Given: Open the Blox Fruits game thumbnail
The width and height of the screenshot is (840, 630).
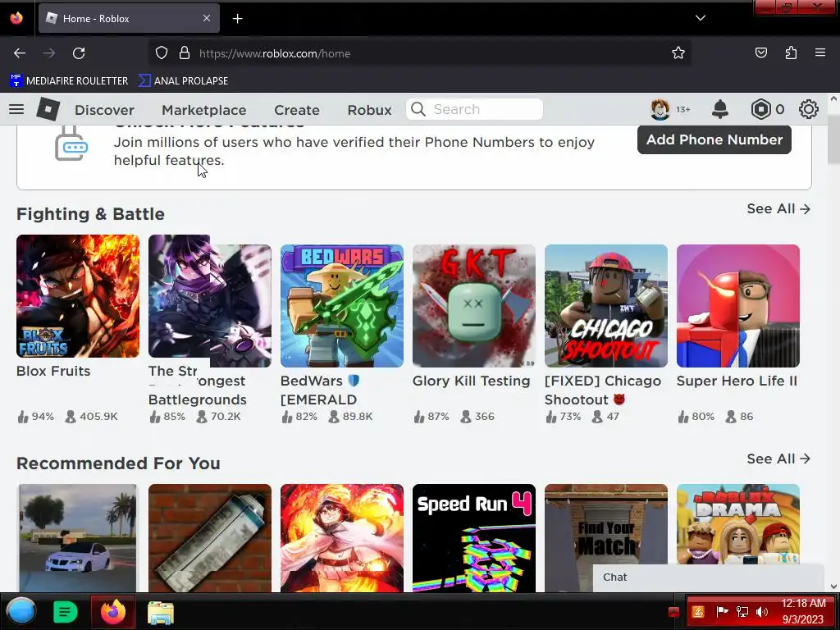Looking at the screenshot, I should pos(78,295).
